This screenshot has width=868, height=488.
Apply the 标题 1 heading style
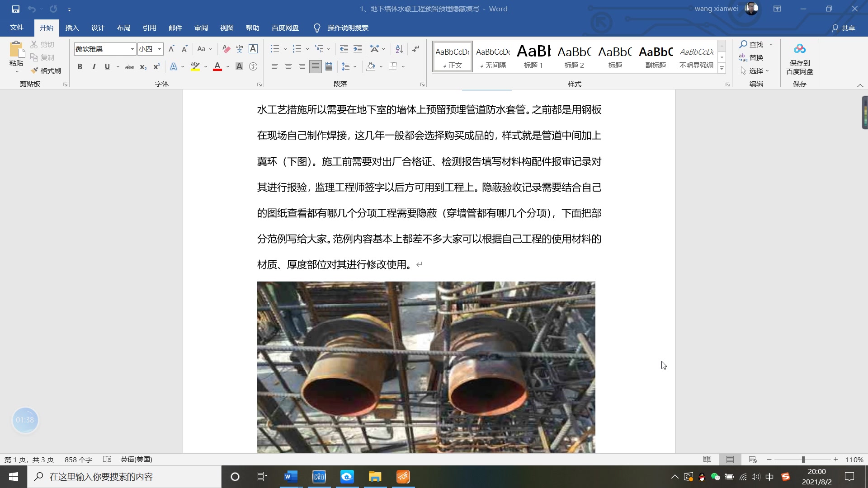(533, 56)
